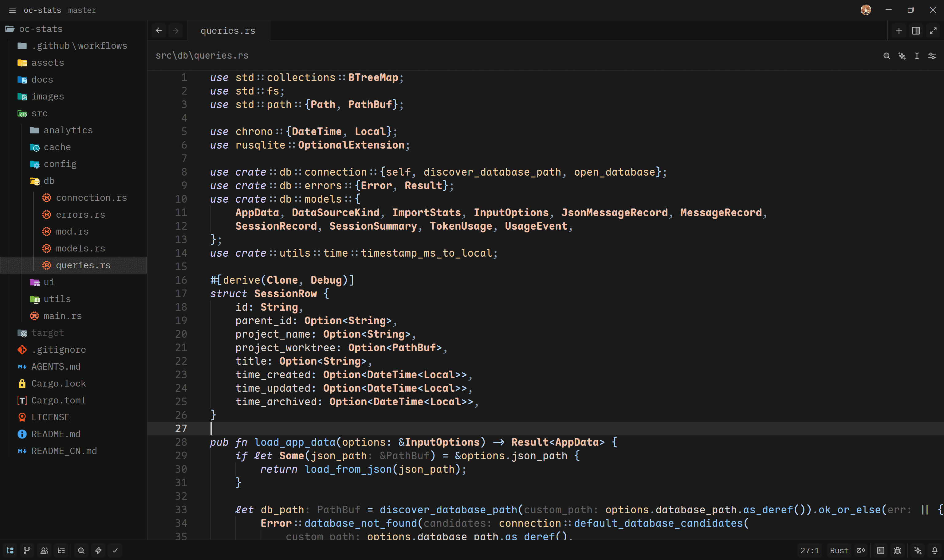Open the LSP lightning bolt menu

click(98, 550)
